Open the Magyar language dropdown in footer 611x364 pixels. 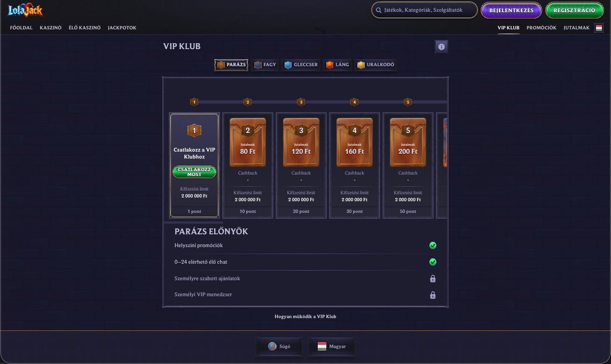pos(332,346)
